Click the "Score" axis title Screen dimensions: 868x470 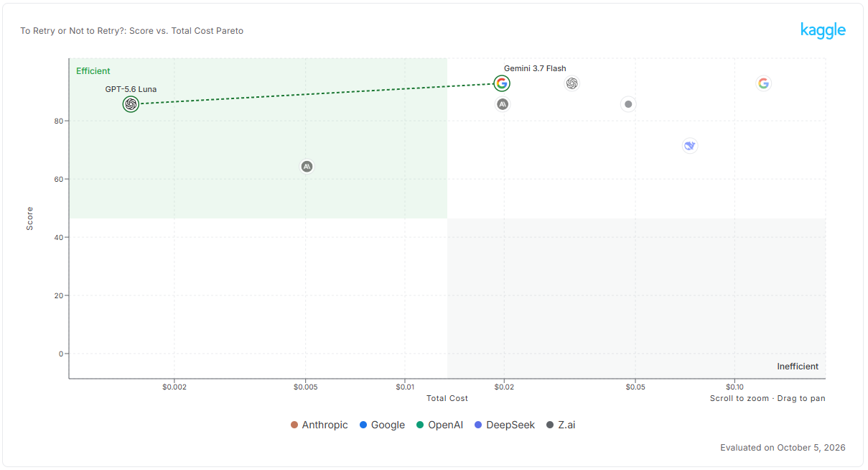pyautogui.click(x=29, y=218)
